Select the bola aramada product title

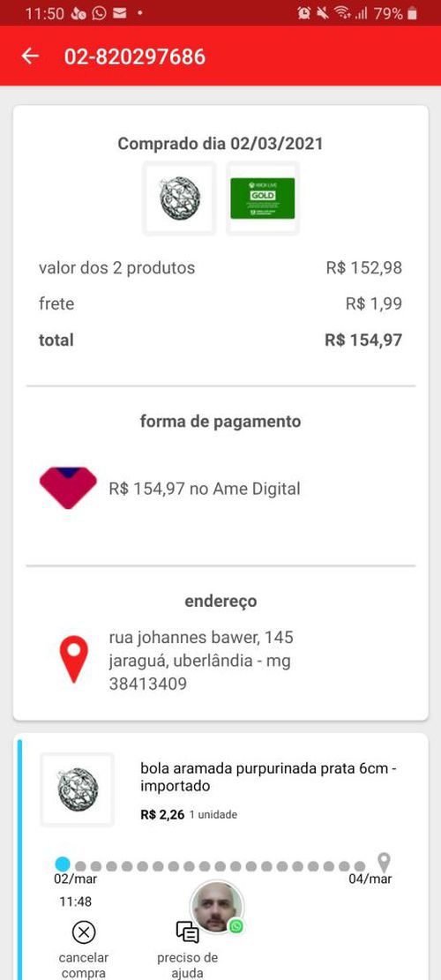269,777
